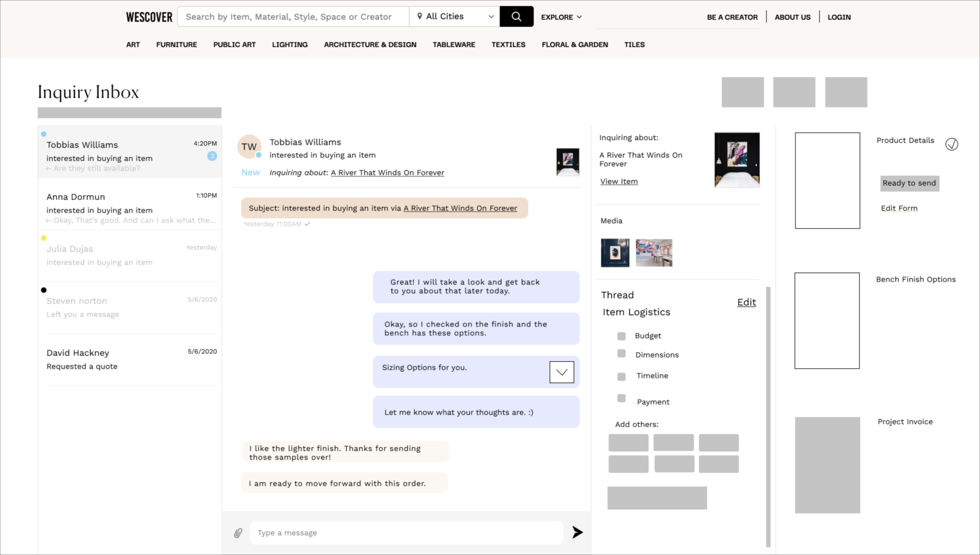Click the Type a message field
This screenshot has width=980, height=555.
406,533
